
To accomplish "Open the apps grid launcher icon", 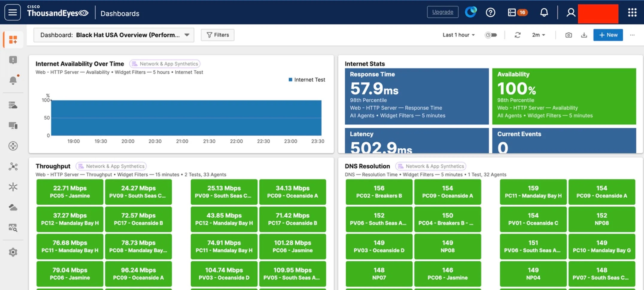I will pos(632,13).
